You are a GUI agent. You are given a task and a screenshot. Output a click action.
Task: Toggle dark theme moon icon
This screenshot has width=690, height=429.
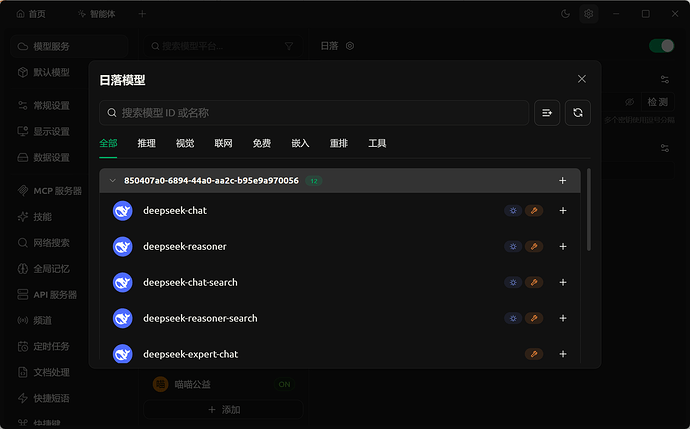[565, 14]
